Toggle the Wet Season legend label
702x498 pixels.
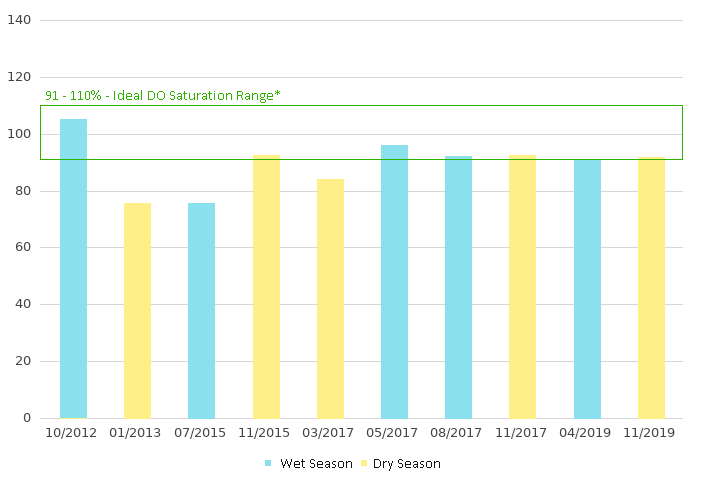[316, 464]
